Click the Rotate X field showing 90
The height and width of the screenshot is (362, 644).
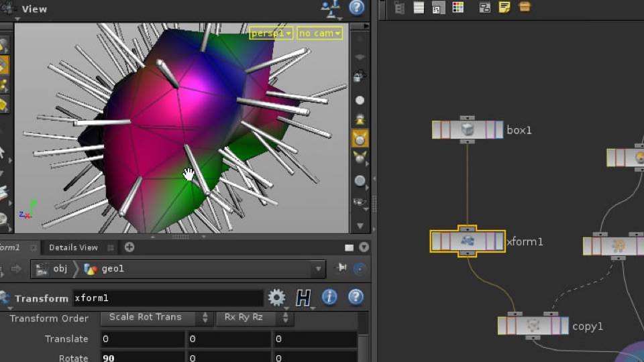coord(142,358)
